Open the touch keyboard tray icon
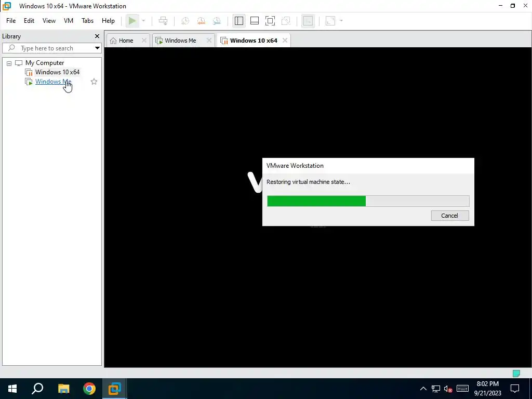Screen dimensions: 532x399 point(462,389)
